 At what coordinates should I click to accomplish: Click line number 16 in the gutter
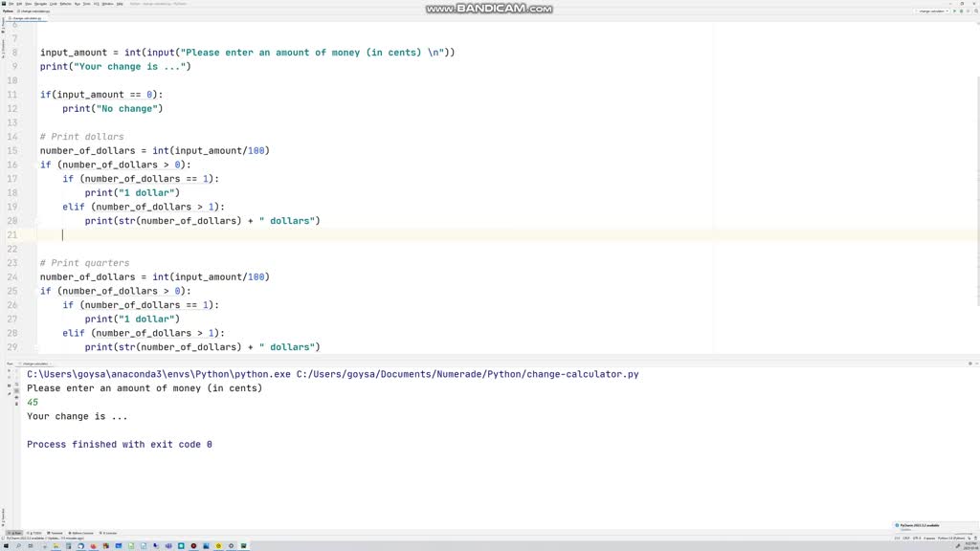pos(12,165)
